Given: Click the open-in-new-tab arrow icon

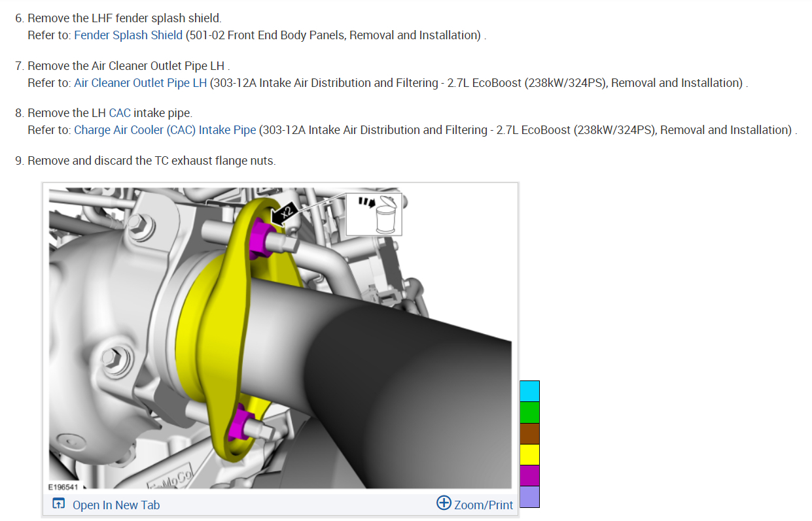Looking at the screenshot, I should tap(59, 504).
